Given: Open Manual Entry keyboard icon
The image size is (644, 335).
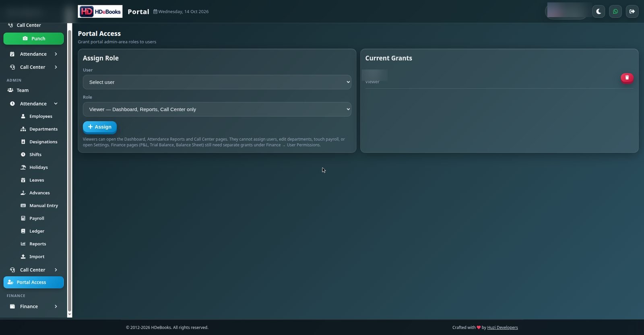Looking at the screenshot, I should click(23, 206).
